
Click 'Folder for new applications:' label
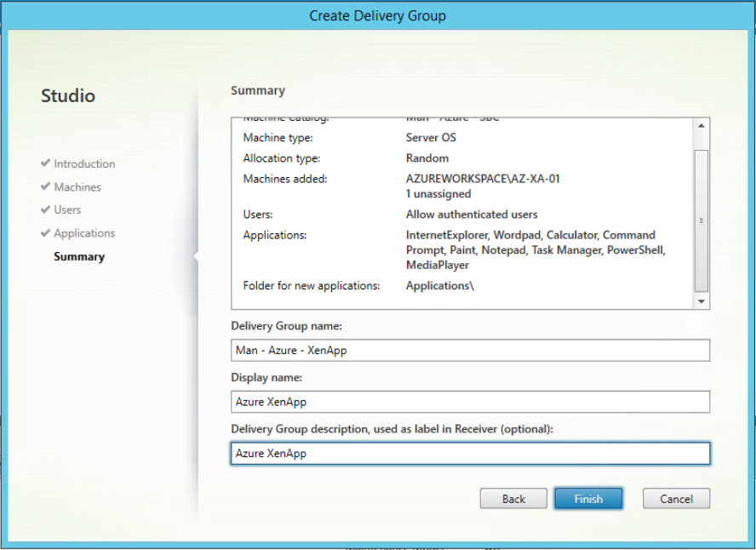(312, 286)
